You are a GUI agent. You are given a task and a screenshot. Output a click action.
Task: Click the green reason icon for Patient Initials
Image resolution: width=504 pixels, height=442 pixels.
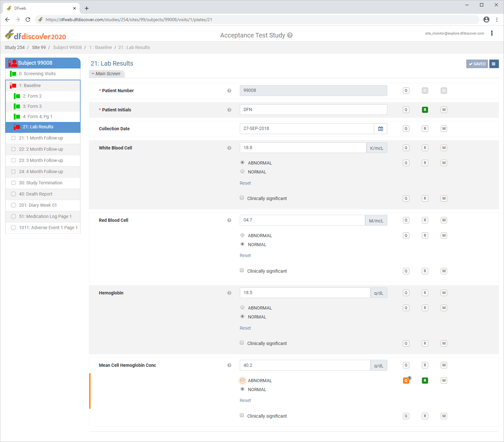(x=425, y=110)
